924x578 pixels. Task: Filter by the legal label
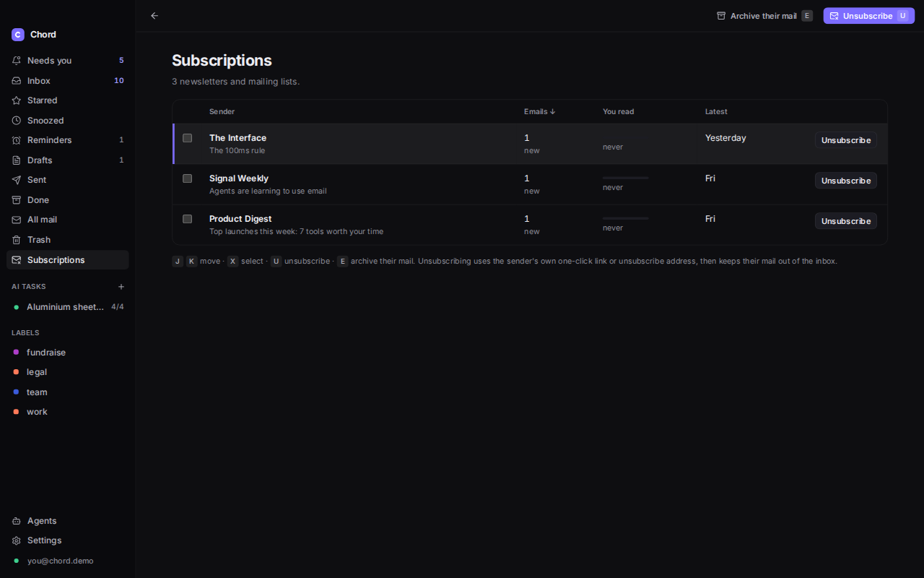(x=68, y=372)
